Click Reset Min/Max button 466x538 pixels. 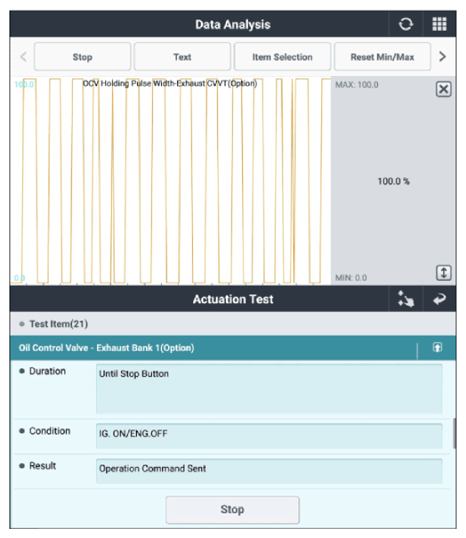(x=382, y=57)
